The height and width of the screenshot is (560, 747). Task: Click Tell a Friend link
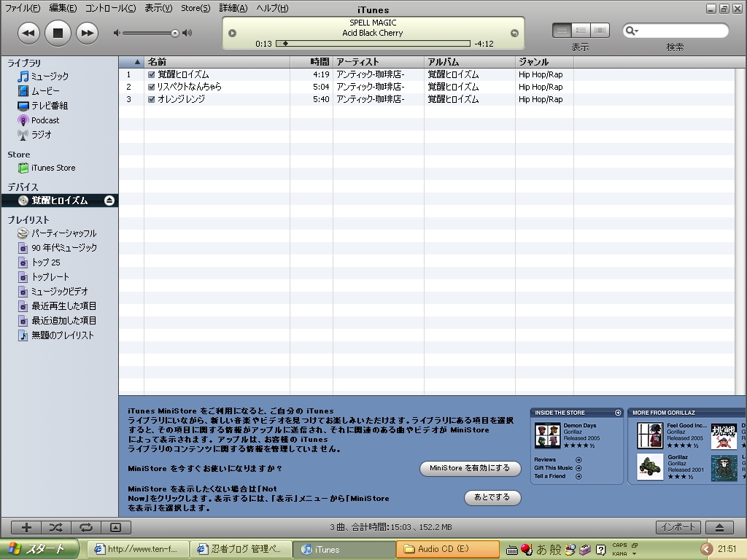point(550,476)
